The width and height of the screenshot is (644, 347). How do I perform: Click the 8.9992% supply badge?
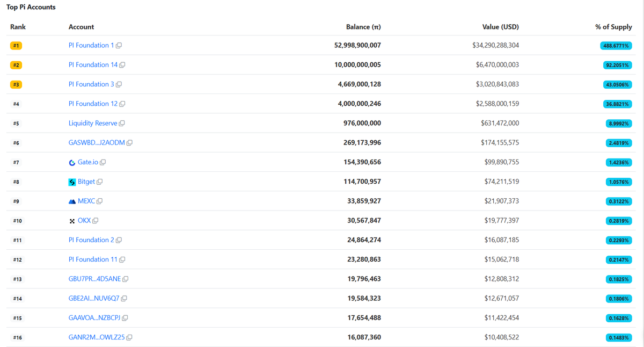point(619,124)
